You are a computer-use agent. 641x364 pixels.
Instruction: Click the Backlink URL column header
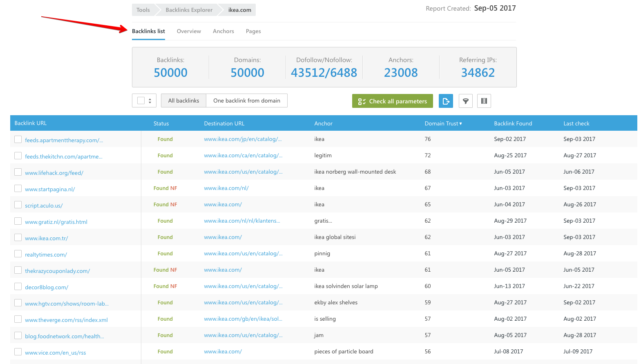point(31,123)
